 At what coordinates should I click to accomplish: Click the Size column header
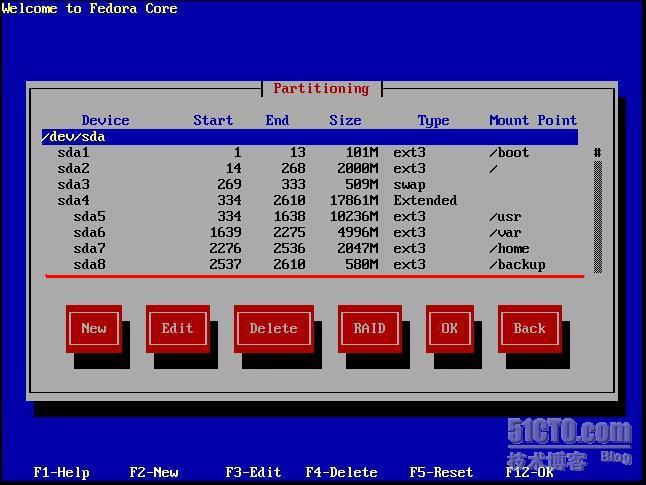pyautogui.click(x=345, y=120)
